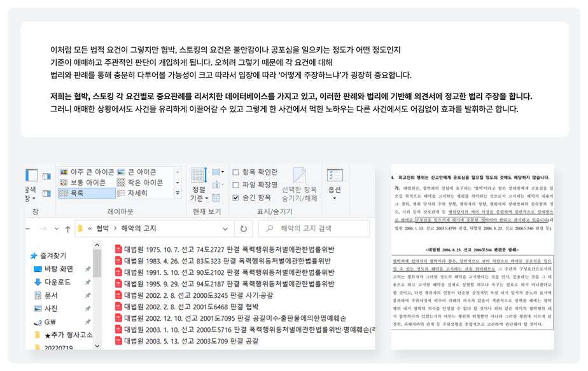This screenshot has width=588, height=371.
Task: Click the folder icon in the address bar
Action: point(80,228)
